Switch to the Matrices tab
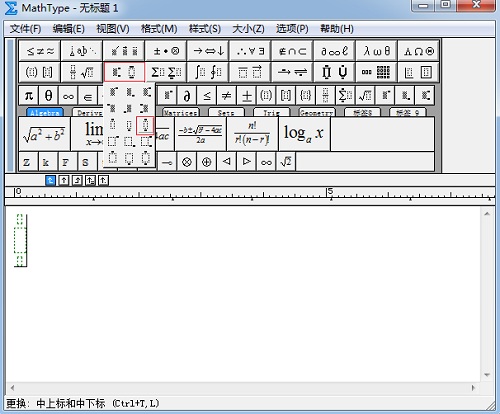Viewport: 500px width, 414px height. click(181, 113)
